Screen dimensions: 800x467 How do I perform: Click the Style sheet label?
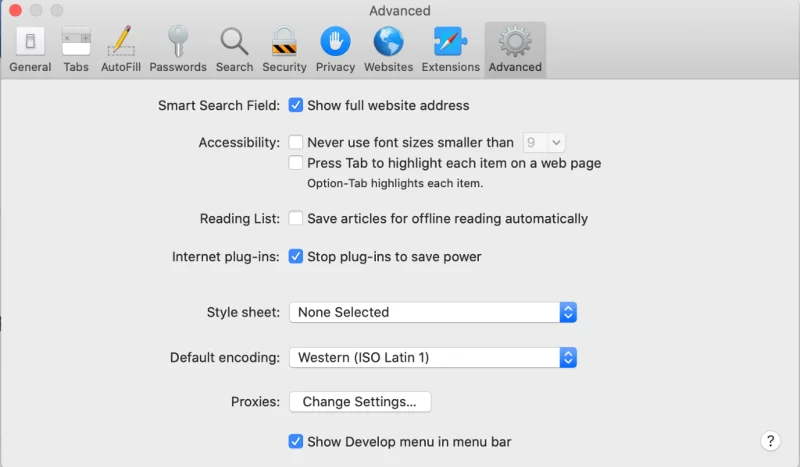click(x=243, y=312)
